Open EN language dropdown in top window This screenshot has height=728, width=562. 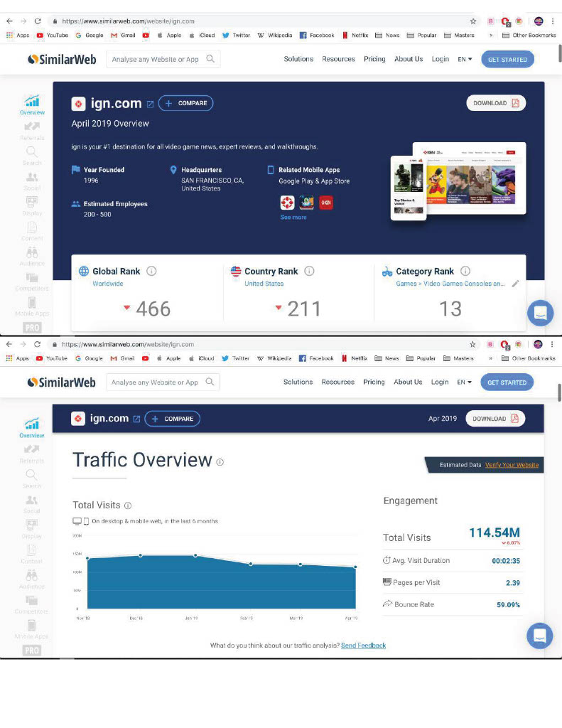point(465,60)
